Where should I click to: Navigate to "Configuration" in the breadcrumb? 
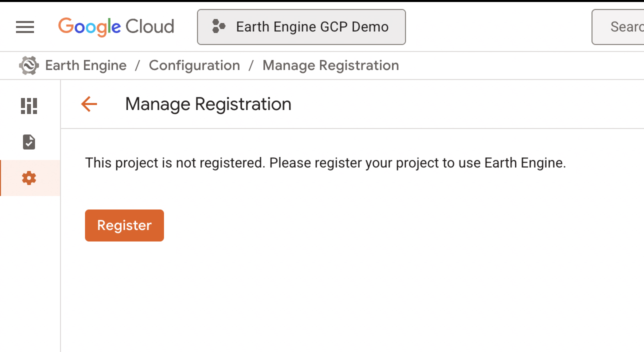(194, 65)
